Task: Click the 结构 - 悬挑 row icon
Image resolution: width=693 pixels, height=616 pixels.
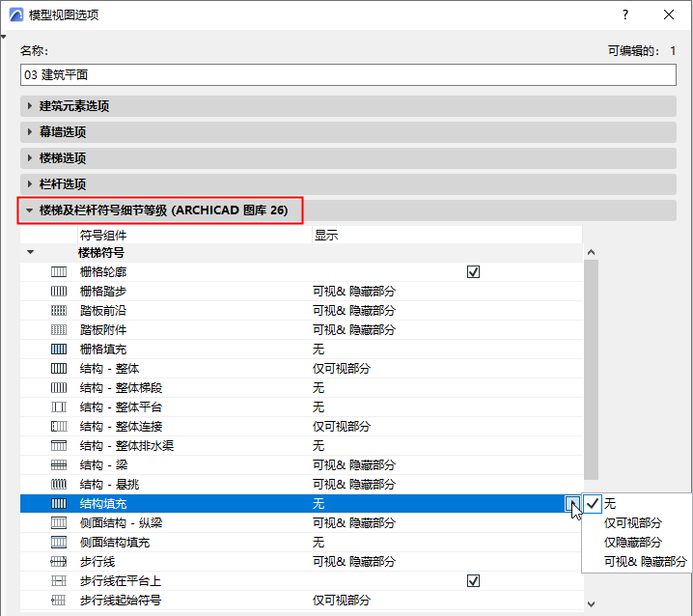Action: point(59,485)
